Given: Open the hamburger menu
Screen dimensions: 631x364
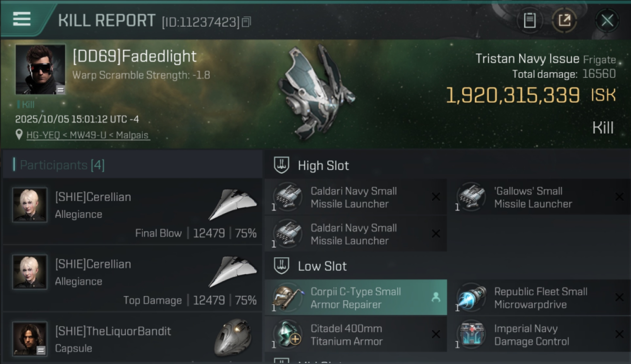Looking at the screenshot, I should (22, 19).
